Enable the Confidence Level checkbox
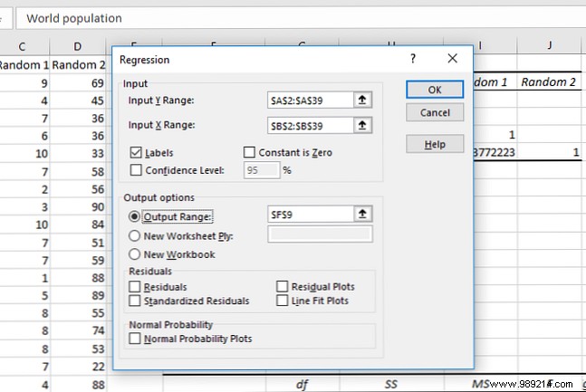 (x=136, y=170)
